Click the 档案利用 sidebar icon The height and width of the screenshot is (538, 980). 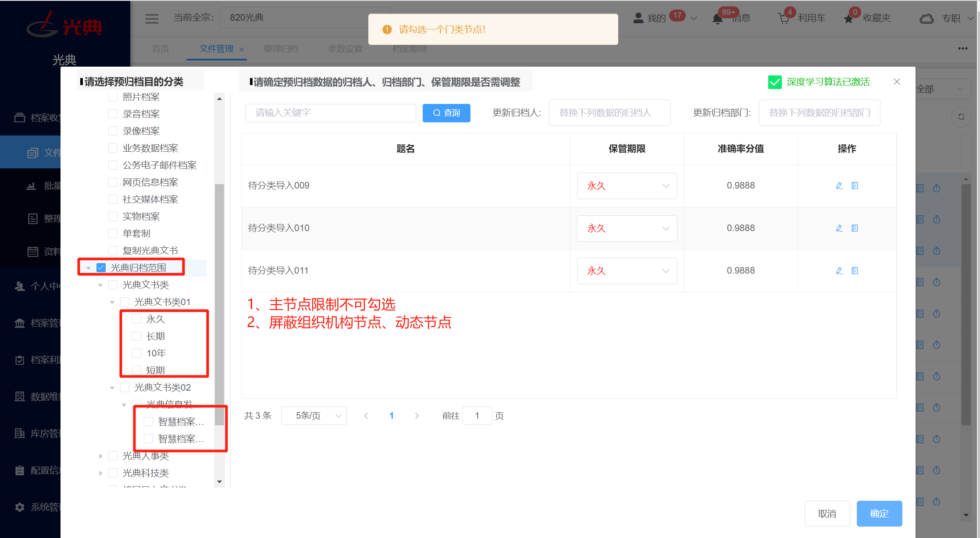tap(20, 360)
